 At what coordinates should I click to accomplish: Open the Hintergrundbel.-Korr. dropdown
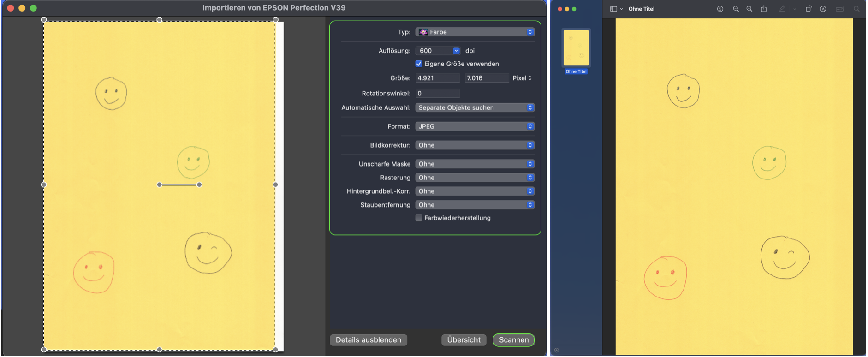click(x=475, y=191)
